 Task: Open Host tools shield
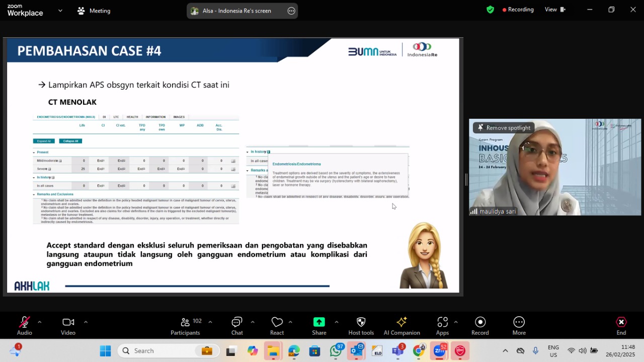click(x=361, y=326)
